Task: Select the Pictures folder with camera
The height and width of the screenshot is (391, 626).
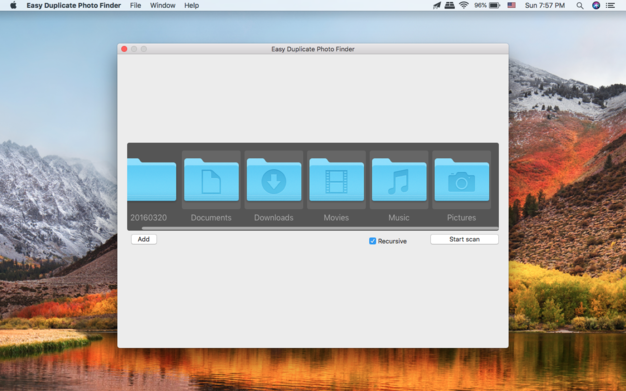Action: (x=462, y=180)
